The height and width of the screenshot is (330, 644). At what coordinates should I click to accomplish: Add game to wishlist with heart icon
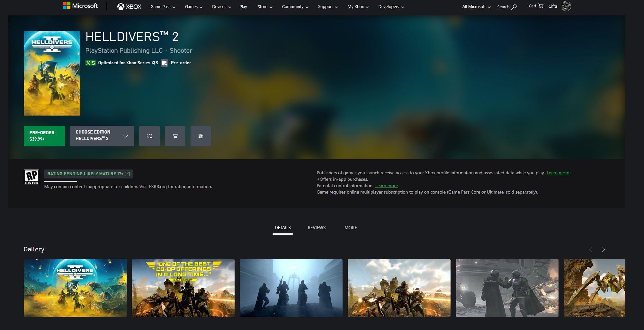pyautogui.click(x=149, y=136)
